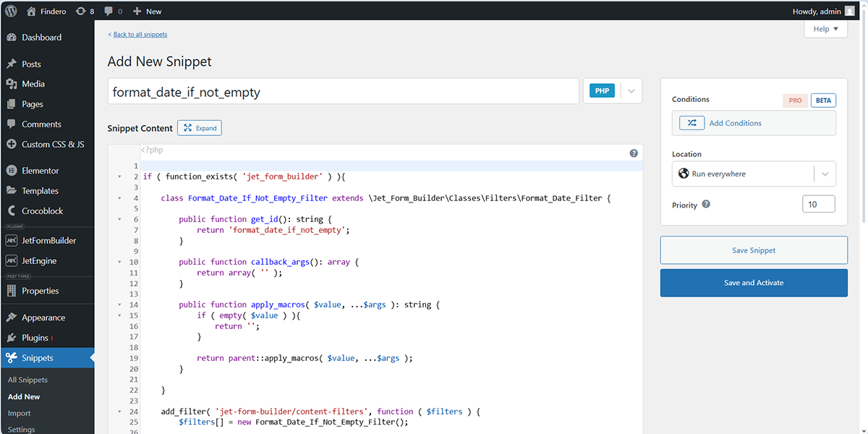The image size is (868, 434).
Task: Open the Run everywhere location dropdown
Action: coord(754,174)
